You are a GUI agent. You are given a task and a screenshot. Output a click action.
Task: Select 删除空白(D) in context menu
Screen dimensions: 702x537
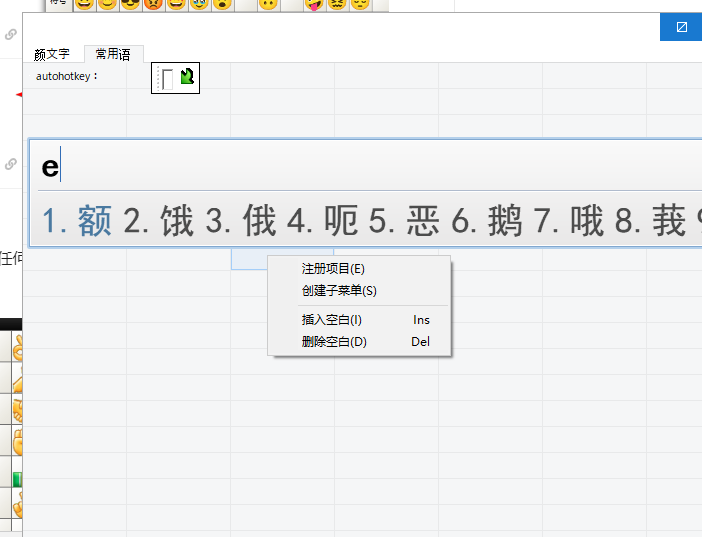pos(334,342)
